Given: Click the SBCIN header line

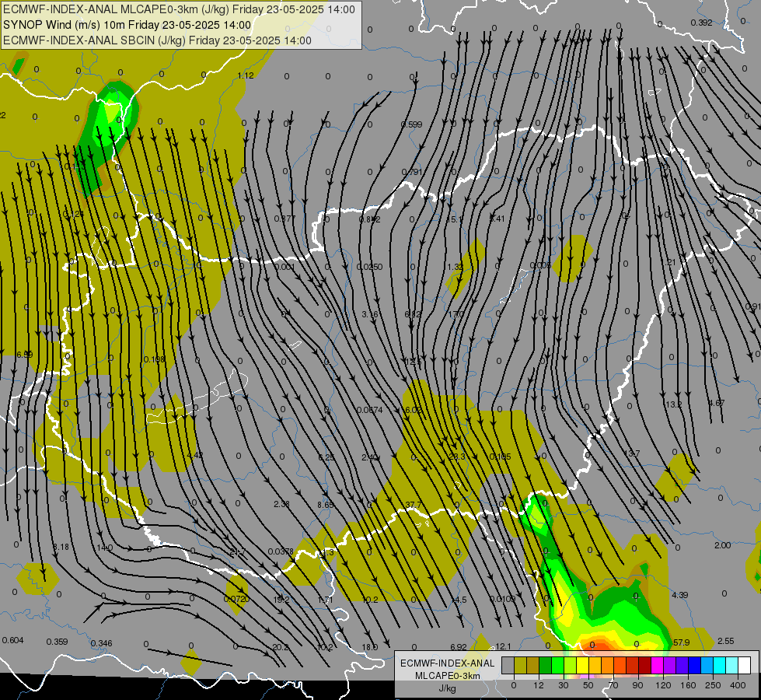Looking at the screenshot, I should tap(157, 40).
